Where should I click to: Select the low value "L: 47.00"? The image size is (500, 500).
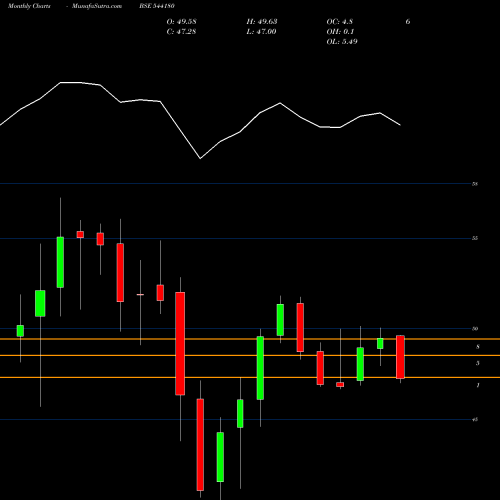tap(261, 32)
